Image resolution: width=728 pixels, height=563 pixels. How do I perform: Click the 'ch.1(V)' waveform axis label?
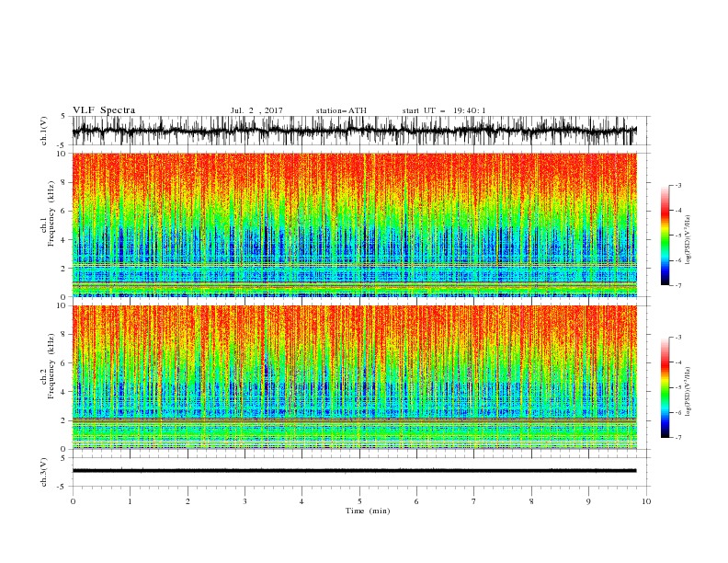point(44,131)
